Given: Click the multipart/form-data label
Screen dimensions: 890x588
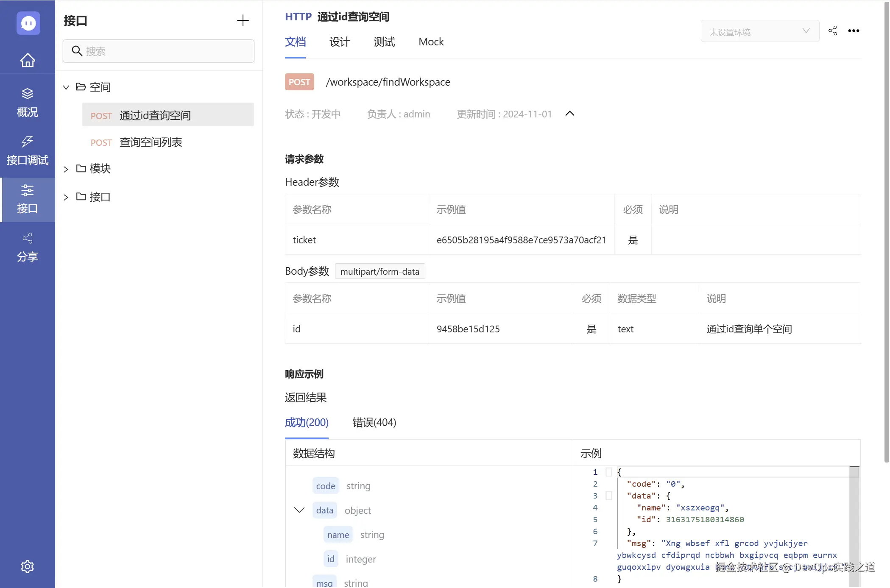Looking at the screenshot, I should (x=379, y=271).
